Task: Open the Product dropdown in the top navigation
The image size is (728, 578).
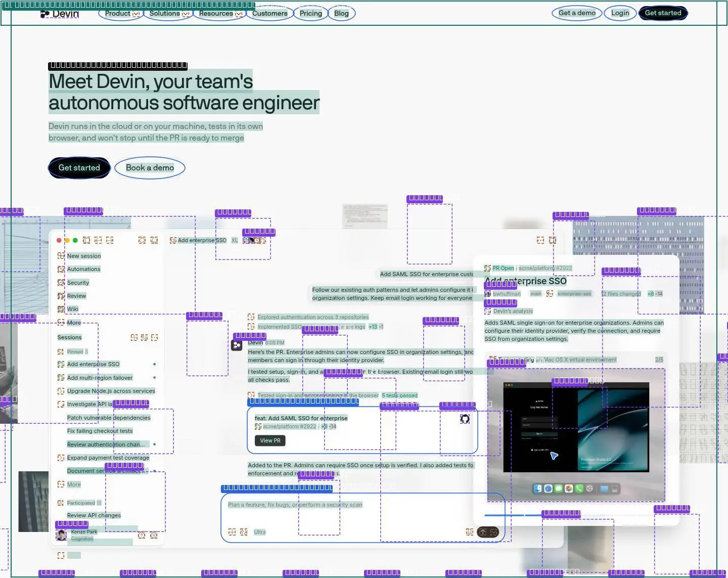Action: (x=122, y=13)
